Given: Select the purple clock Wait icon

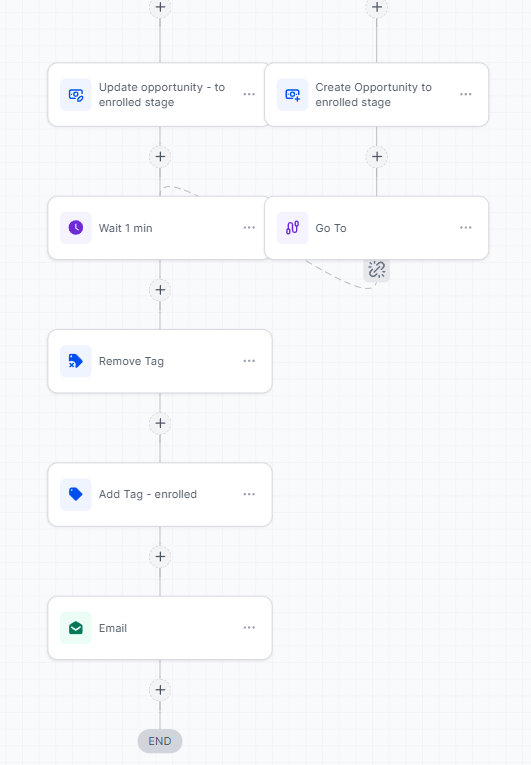Looking at the screenshot, I should click(x=76, y=228).
